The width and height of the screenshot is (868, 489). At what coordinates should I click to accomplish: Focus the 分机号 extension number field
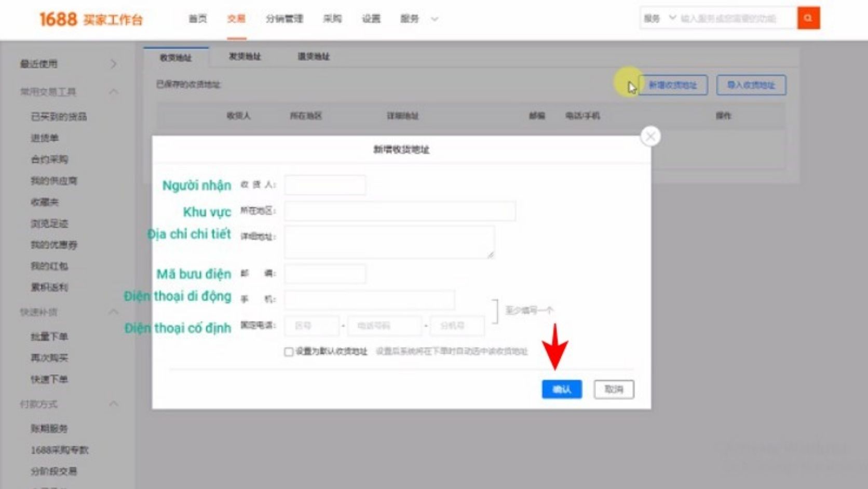coord(457,326)
